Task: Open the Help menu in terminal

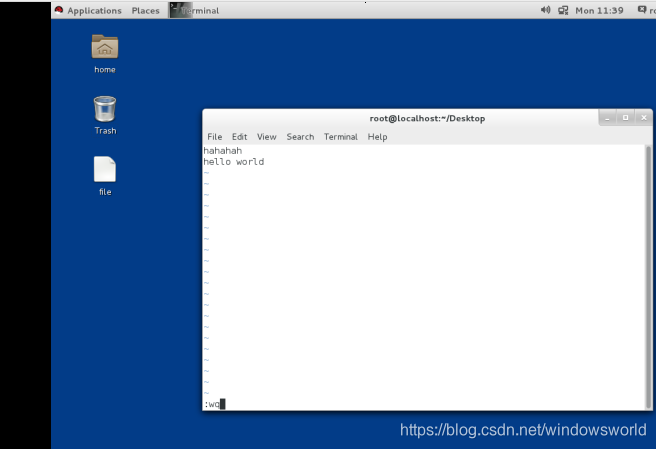Action: pos(377,137)
